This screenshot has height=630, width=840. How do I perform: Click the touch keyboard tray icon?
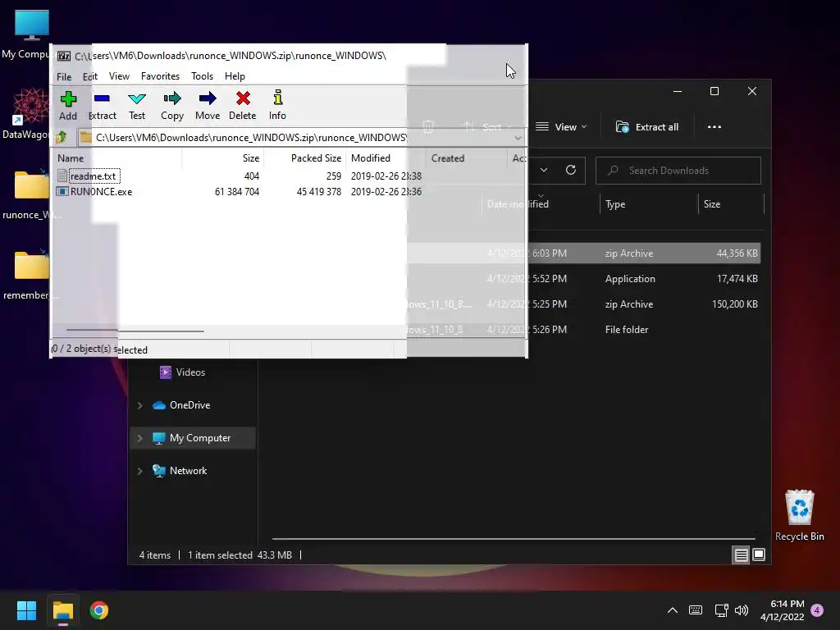click(x=696, y=610)
